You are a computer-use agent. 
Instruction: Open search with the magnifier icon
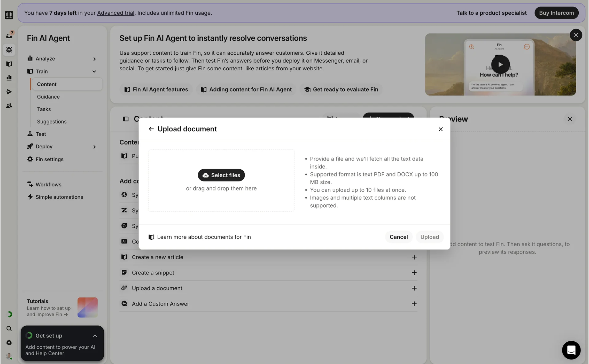point(9,328)
